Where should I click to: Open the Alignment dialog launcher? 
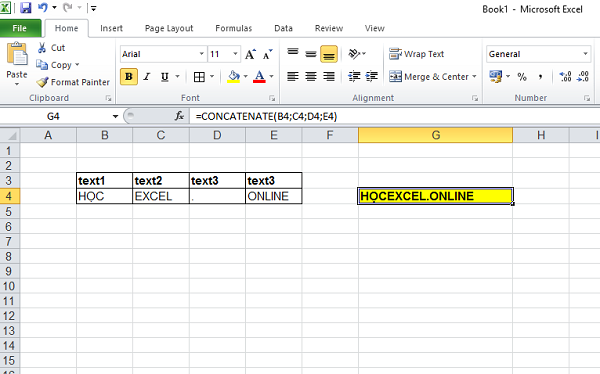click(475, 98)
